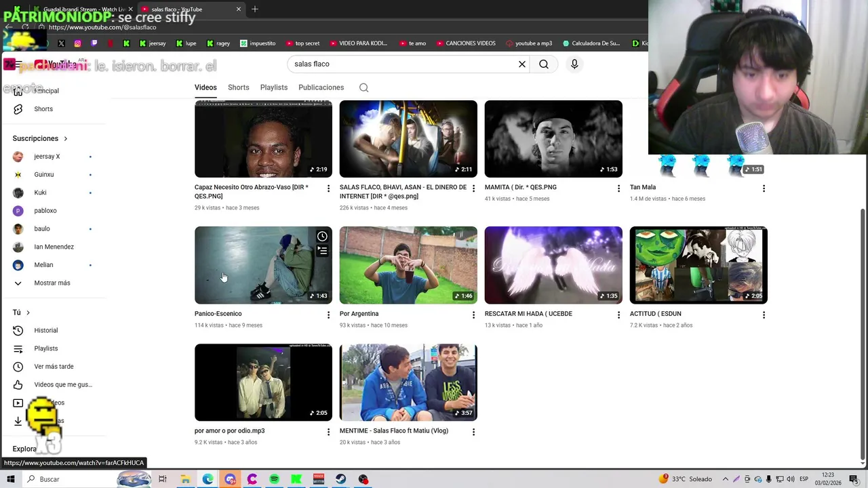Viewport: 868px width, 488px height.
Task: Open Microsoft Edge from the taskbar
Action: coord(208,479)
